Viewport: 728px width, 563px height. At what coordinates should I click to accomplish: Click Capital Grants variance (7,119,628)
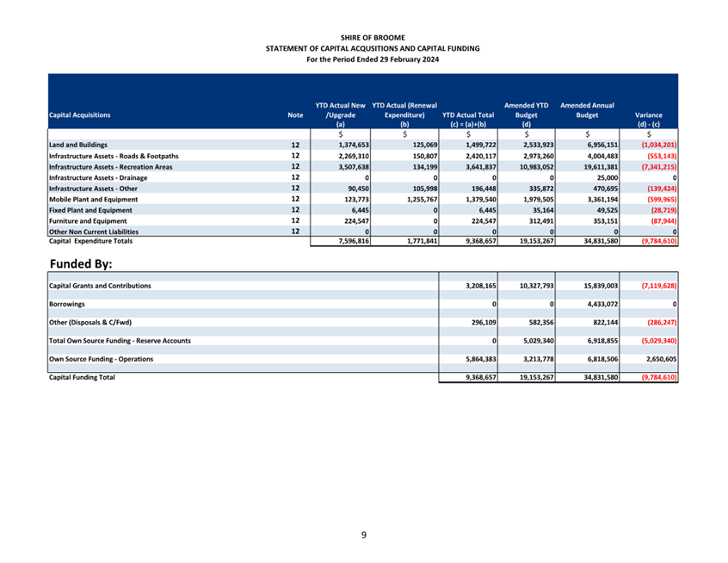(659, 286)
